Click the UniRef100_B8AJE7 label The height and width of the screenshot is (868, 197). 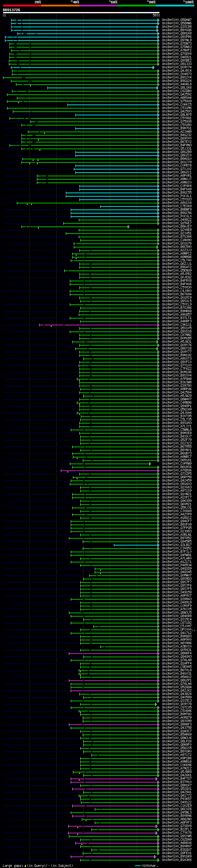pos(177,226)
